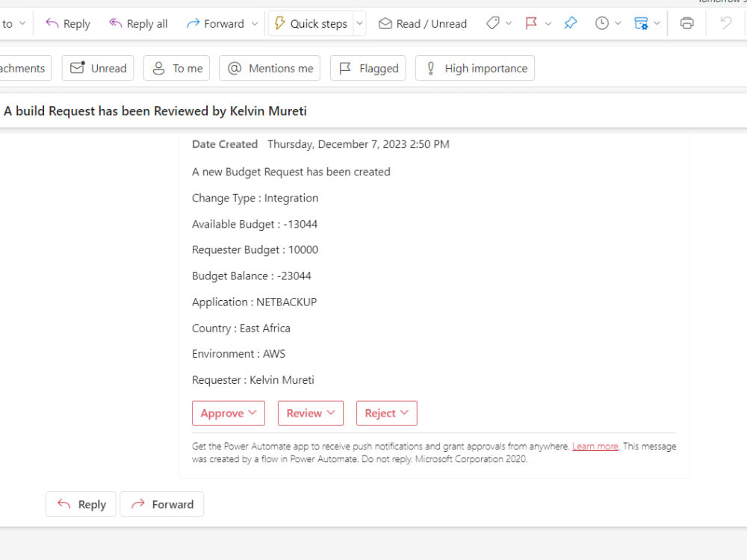Open Quick steps
The image size is (747, 560).
(311, 24)
